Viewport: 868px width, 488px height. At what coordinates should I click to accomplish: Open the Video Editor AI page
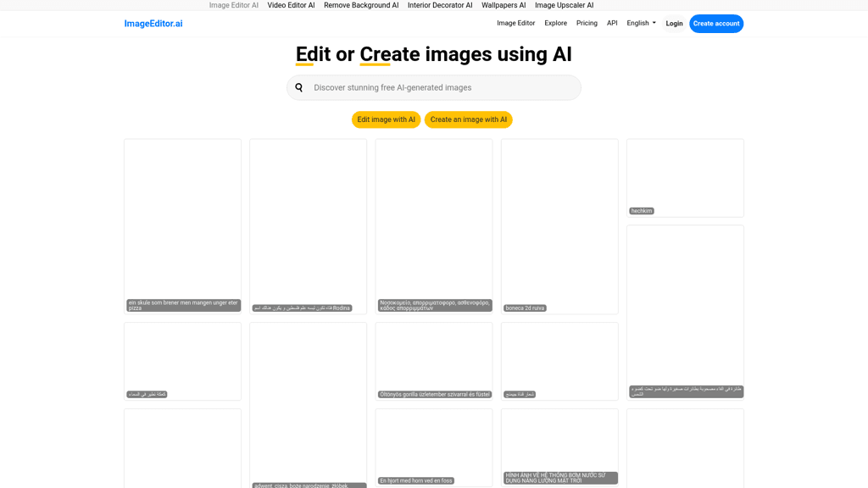(291, 5)
